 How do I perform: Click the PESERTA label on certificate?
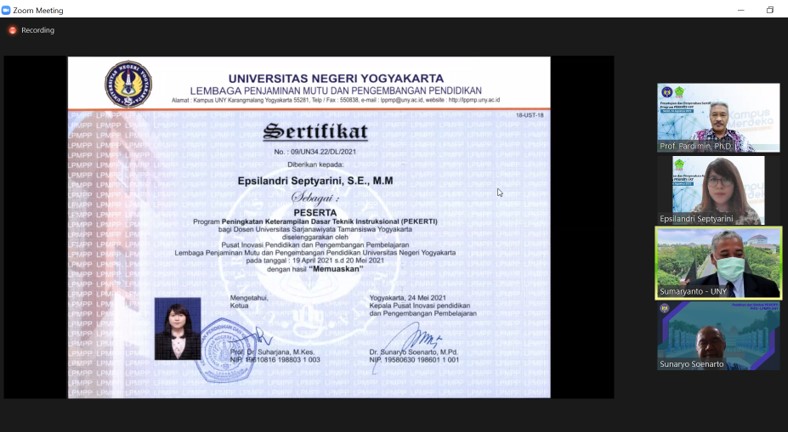(315, 212)
